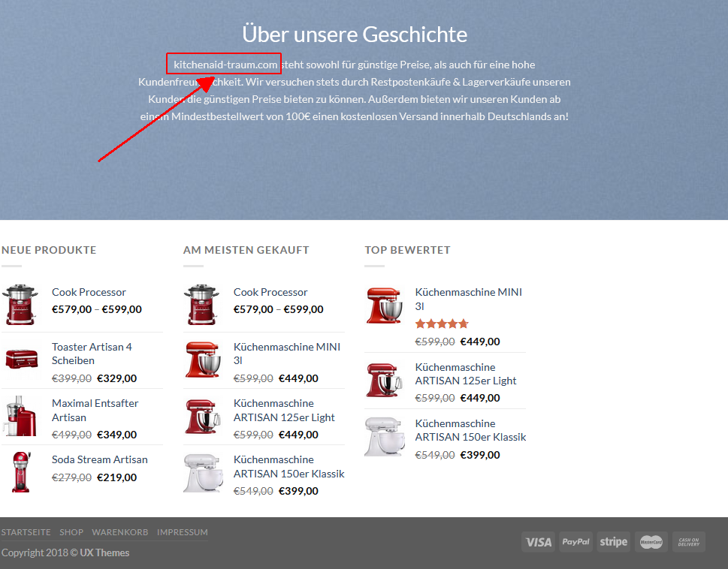Click the red Toaster Artisan thumbnail

pos(21,359)
